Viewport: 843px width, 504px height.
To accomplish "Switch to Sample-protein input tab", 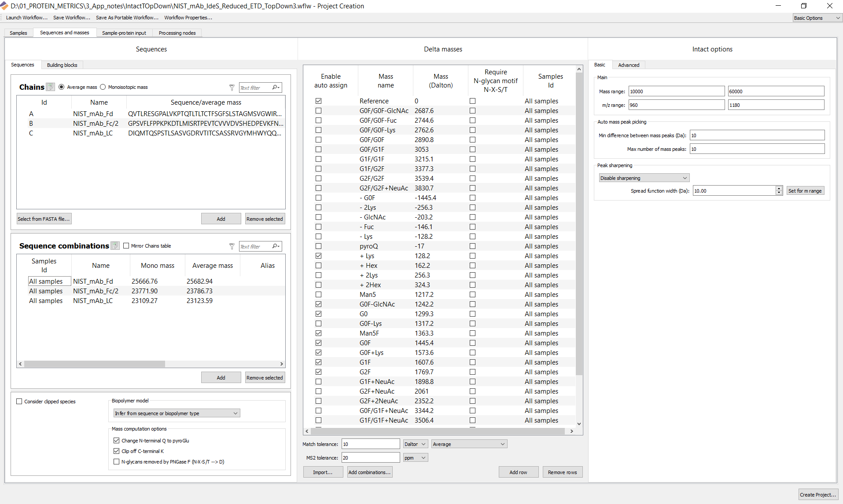I will [x=124, y=33].
